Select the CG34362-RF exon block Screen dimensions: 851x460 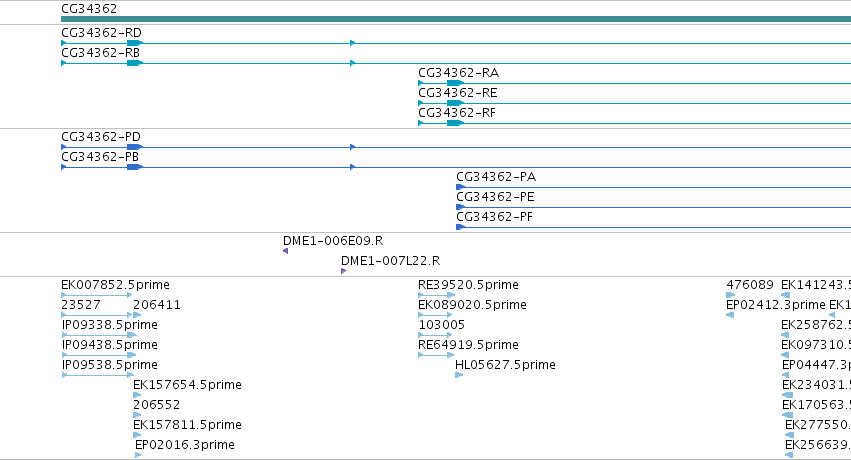[x=455, y=123]
